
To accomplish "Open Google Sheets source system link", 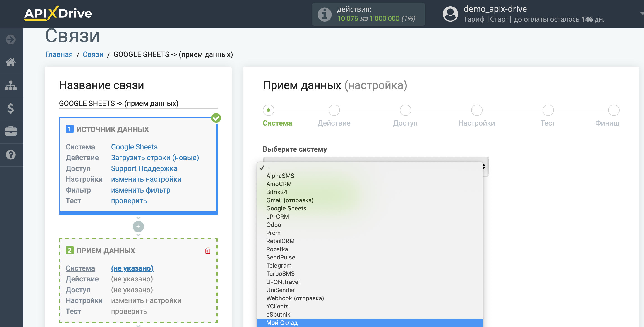I will pyautogui.click(x=134, y=147).
